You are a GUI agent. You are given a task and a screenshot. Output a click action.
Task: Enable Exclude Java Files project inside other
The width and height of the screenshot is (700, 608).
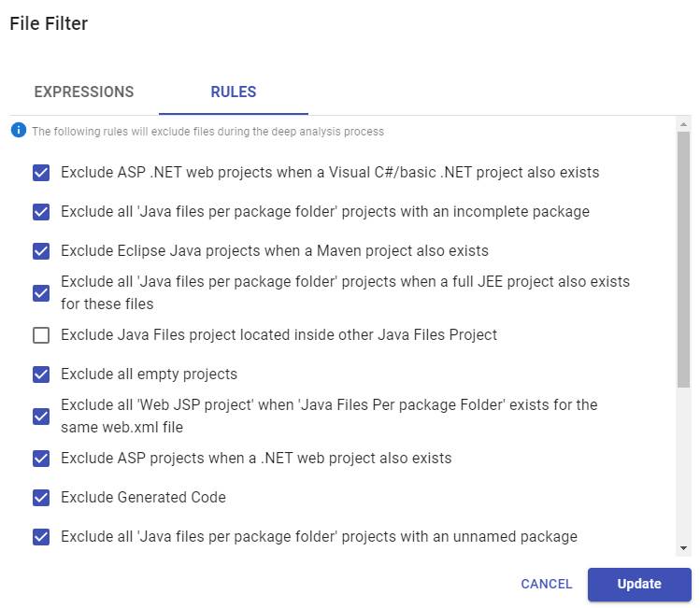(x=41, y=335)
